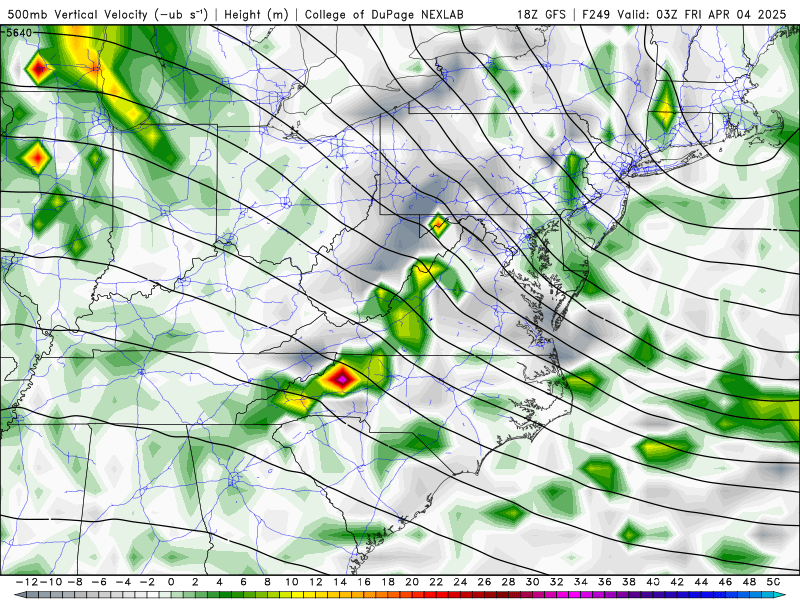
Task: Click the '14' color scale label
Action: coord(340,582)
